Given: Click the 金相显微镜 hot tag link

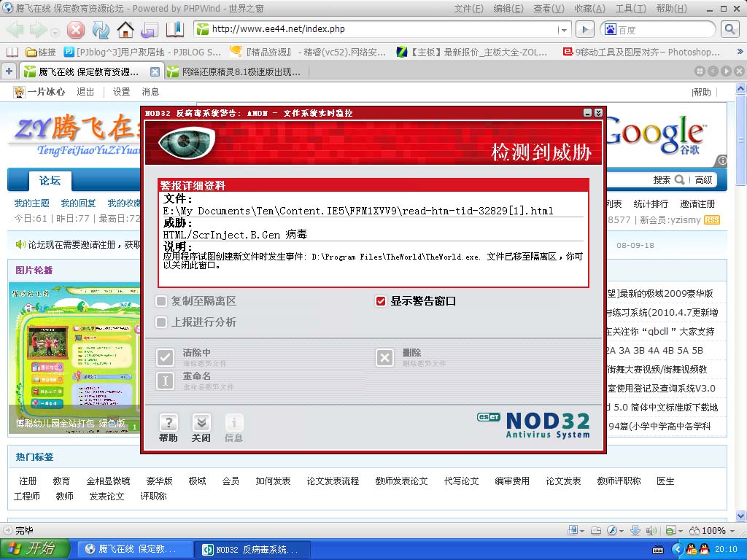Looking at the screenshot, I should pos(108,481).
